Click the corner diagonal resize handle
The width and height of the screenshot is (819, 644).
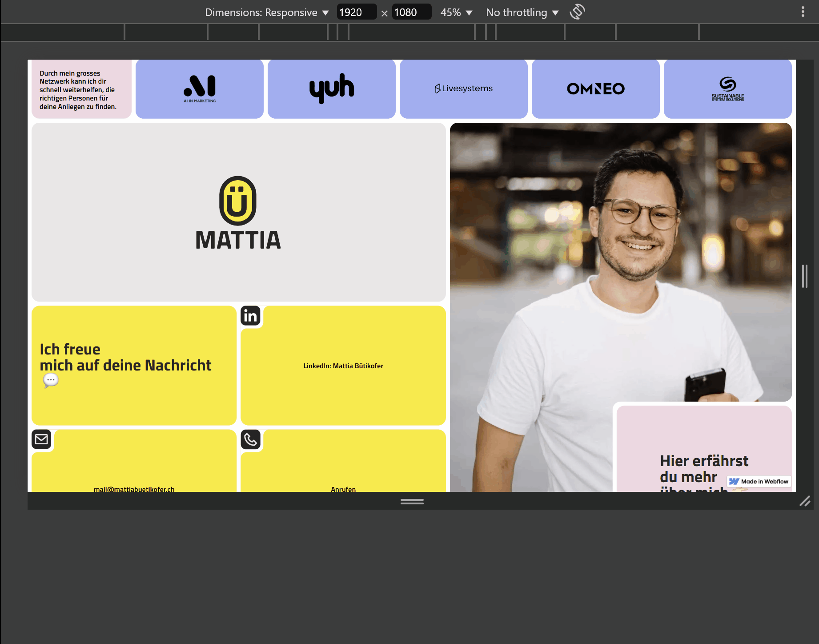pyautogui.click(x=805, y=501)
